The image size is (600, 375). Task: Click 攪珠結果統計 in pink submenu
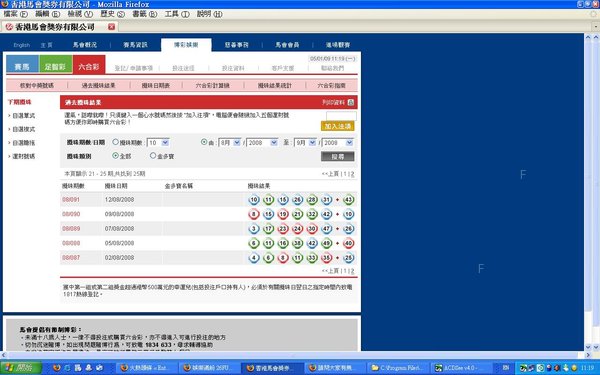tap(275, 85)
